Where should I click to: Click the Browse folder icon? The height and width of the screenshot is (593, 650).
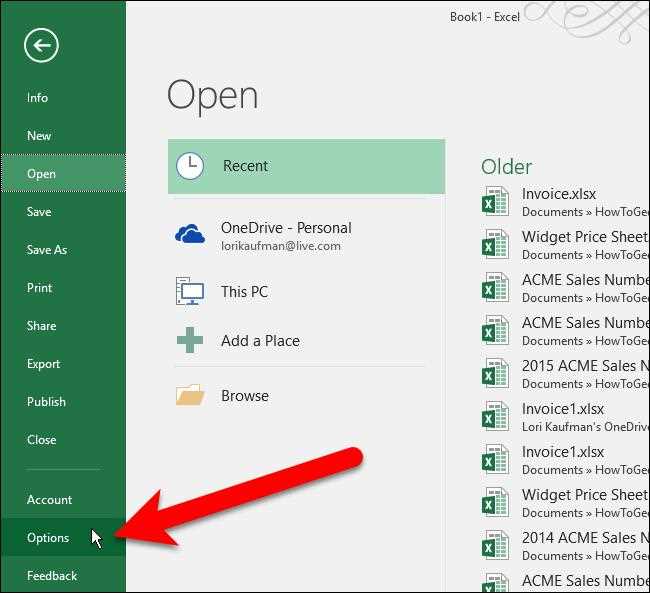(x=190, y=395)
